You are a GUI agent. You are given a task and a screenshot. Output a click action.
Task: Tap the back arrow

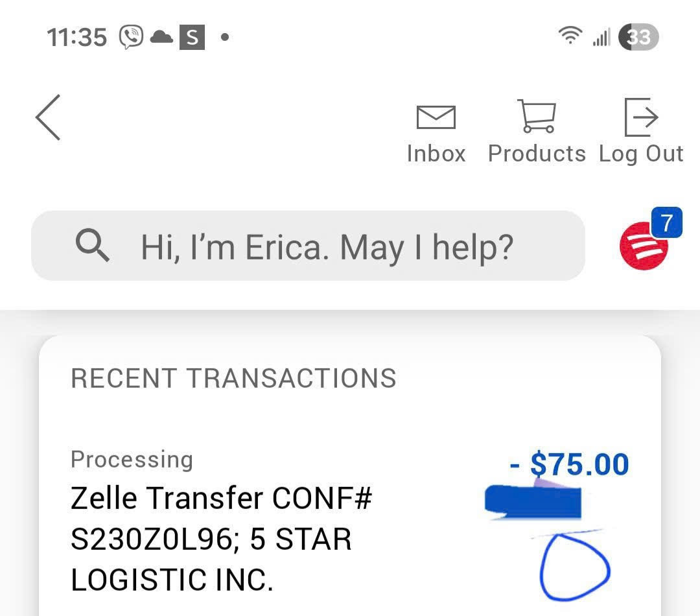49,117
